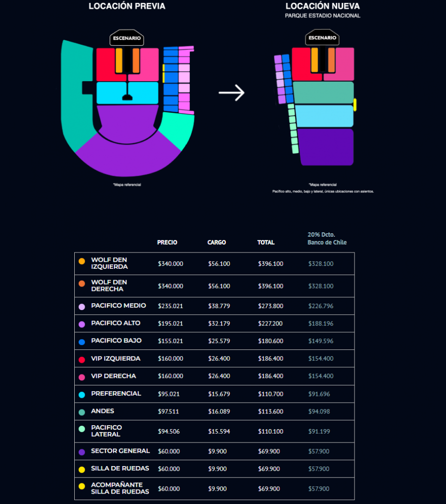The width and height of the screenshot is (446, 504).
Task: Select the yellow Silla de Ruedas dot
Action: (82, 470)
